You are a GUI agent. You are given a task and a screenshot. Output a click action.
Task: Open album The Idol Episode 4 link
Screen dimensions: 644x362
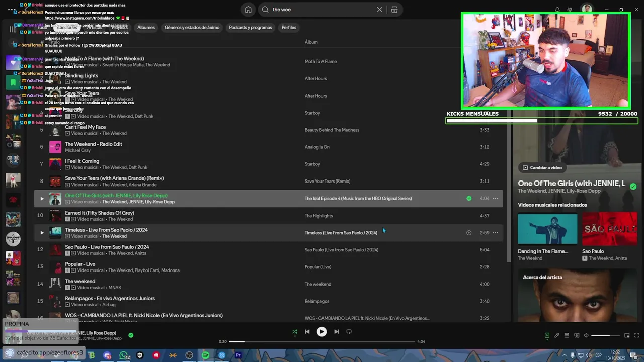tap(358, 199)
